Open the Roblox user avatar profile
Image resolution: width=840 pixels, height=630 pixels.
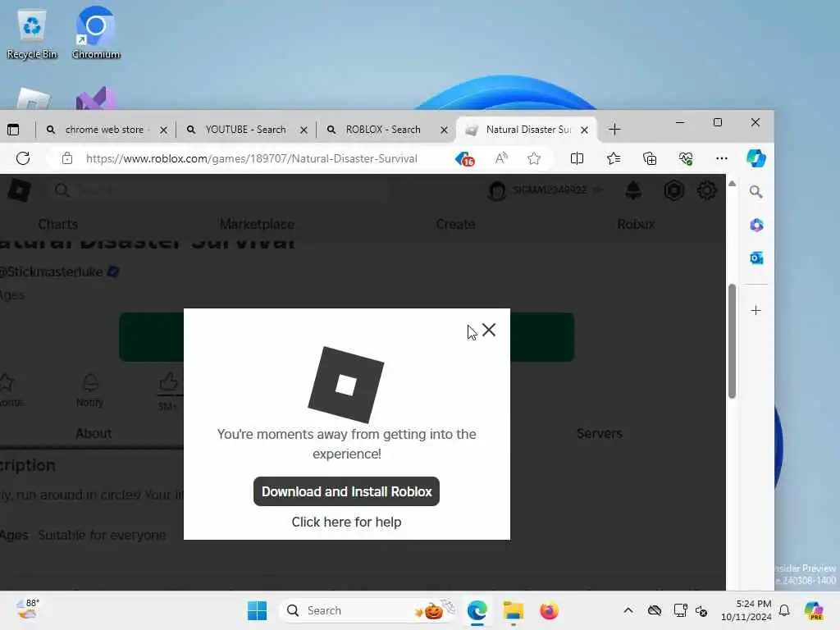[x=496, y=190]
